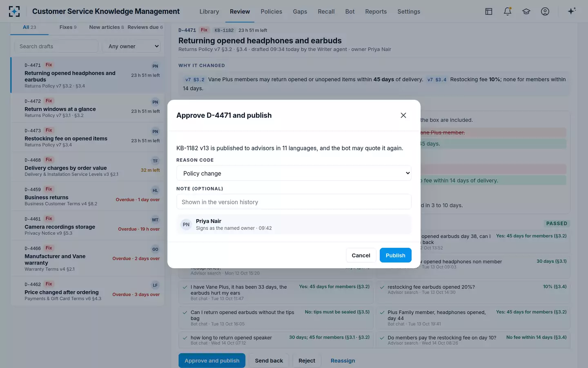Show Reviews due 6 drafts
The image size is (588, 368).
click(145, 27)
